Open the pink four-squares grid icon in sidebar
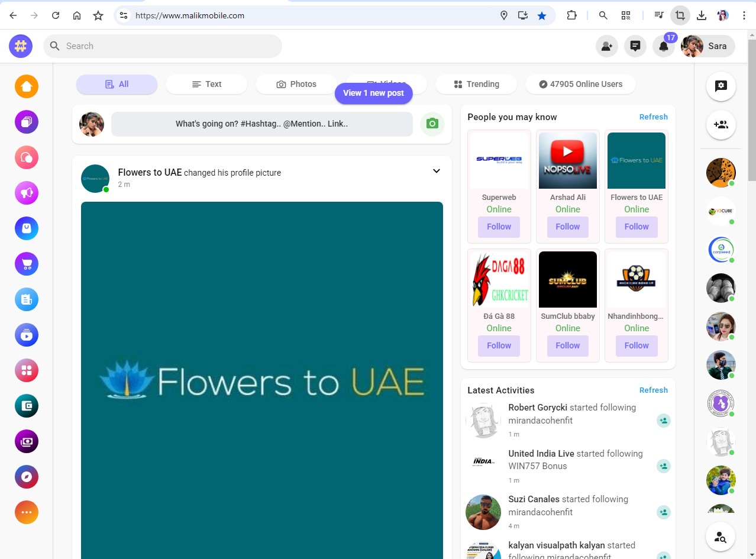756x559 pixels. 27,370
